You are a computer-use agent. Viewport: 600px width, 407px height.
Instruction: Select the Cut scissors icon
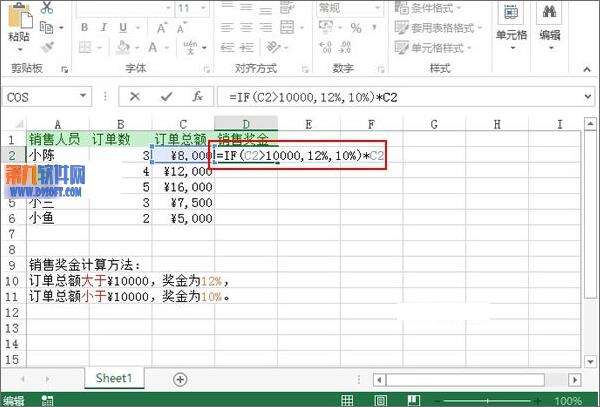pos(47,7)
